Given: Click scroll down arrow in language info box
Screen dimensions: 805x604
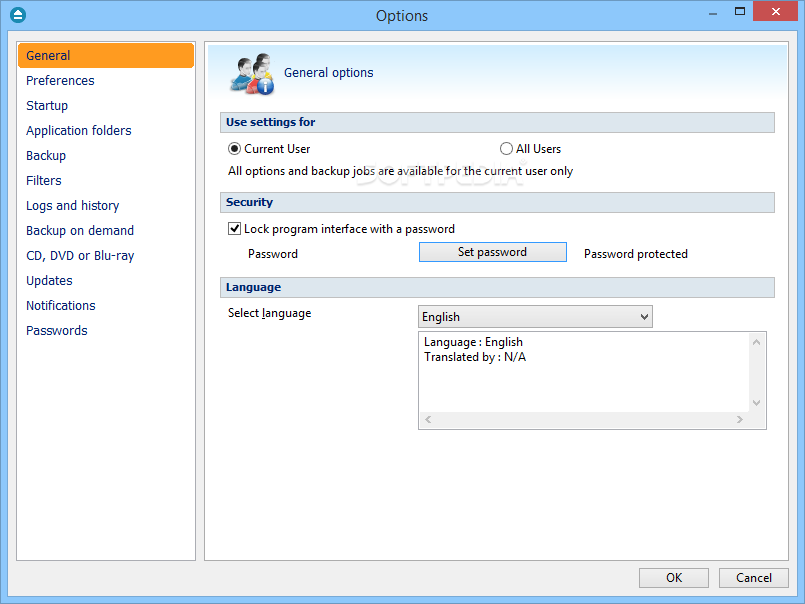Looking at the screenshot, I should pyautogui.click(x=756, y=403).
